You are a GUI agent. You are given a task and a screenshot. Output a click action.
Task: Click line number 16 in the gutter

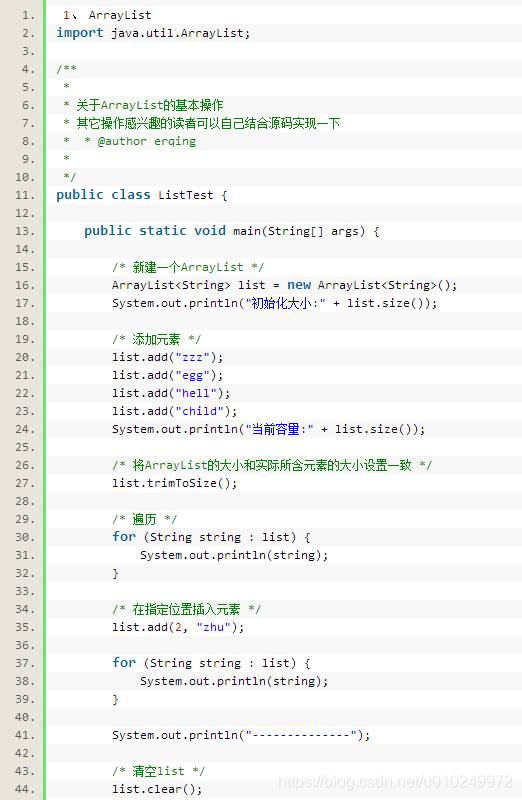pos(25,285)
